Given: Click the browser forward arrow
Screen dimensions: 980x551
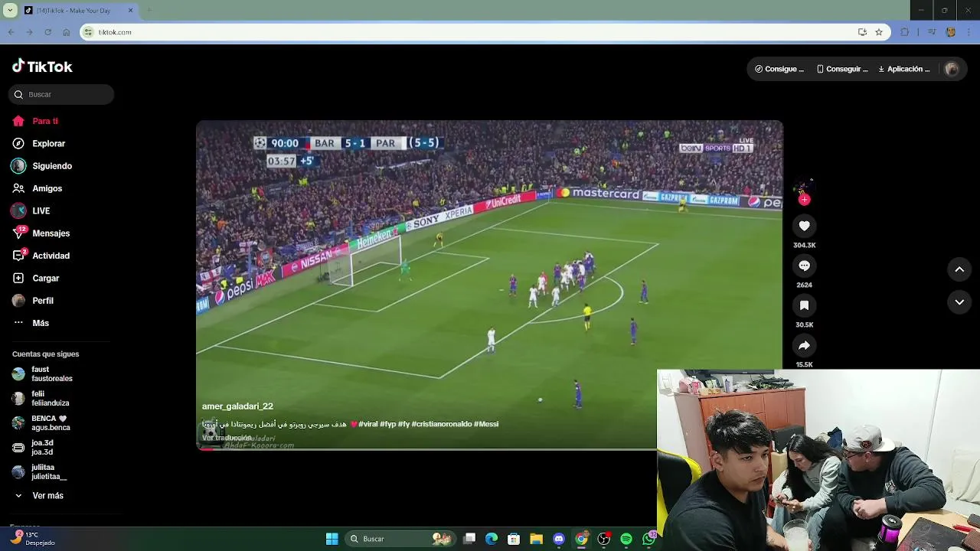Looking at the screenshot, I should (29, 32).
